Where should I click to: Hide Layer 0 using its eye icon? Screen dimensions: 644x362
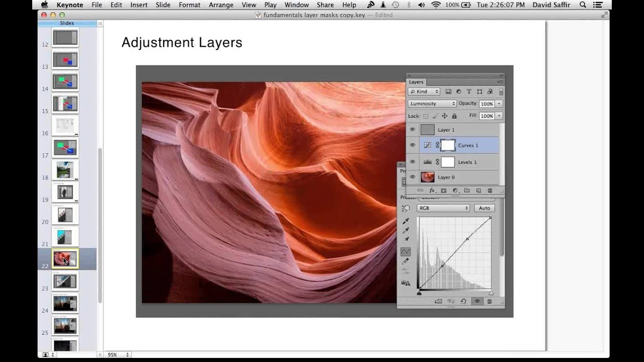click(413, 177)
